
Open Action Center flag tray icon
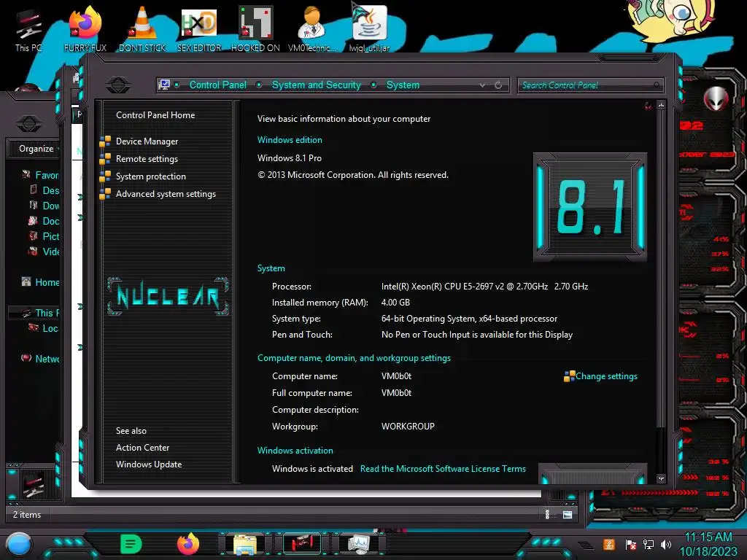click(x=631, y=545)
